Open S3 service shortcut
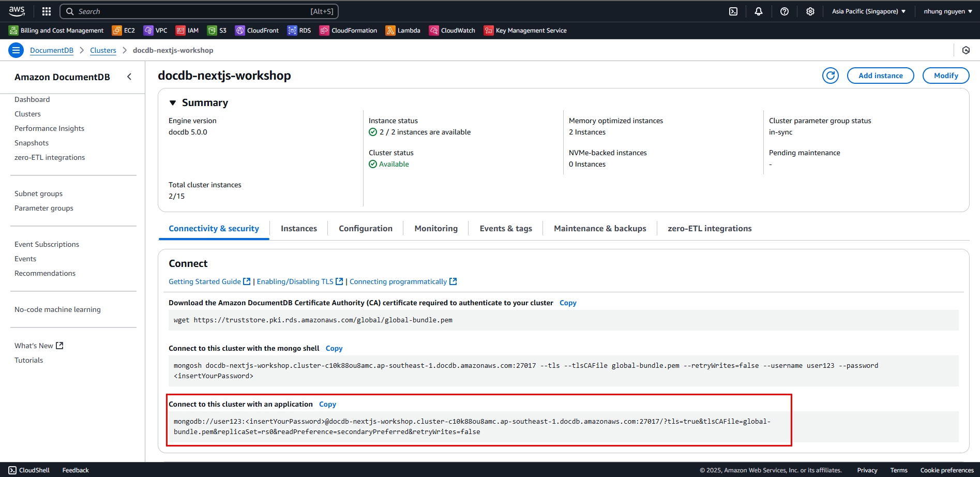The image size is (980, 477). [217, 31]
